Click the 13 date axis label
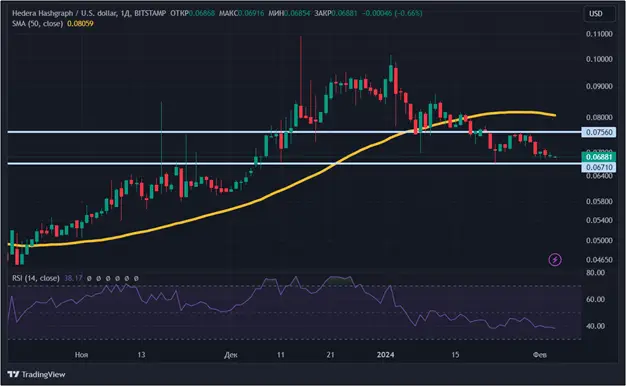This screenshot has width=626, height=386. tap(141, 355)
